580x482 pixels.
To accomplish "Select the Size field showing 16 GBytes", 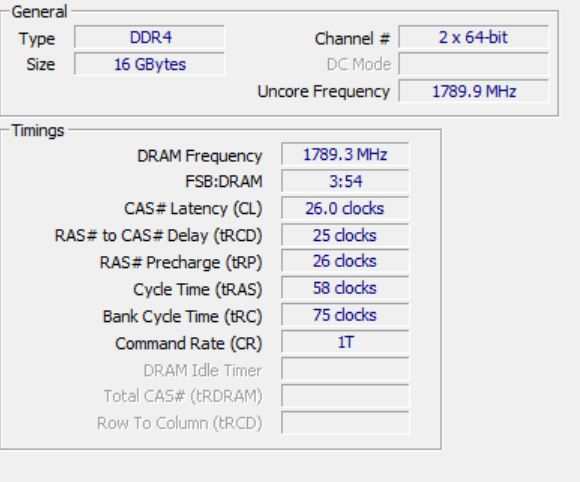I will pyautogui.click(x=149, y=64).
